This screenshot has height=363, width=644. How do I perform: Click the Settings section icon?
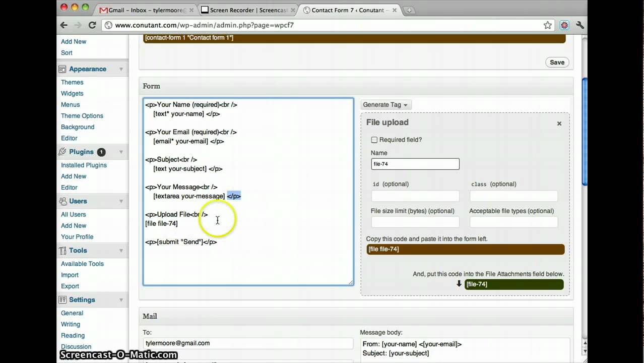click(62, 300)
